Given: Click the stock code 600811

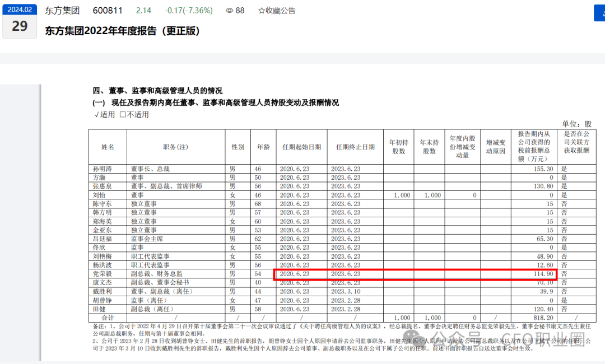Looking at the screenshot, I should click(x=108, y=11).
